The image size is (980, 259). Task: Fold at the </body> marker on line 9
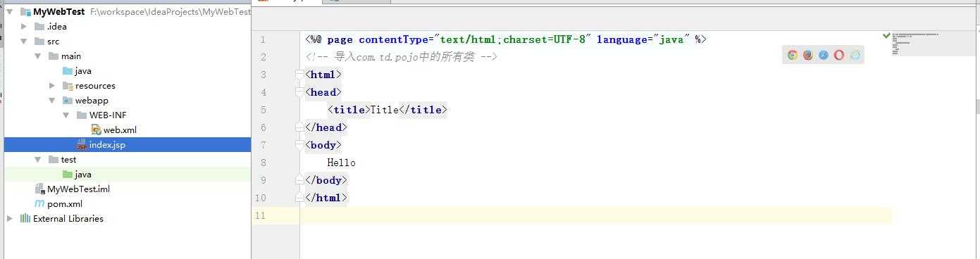(299, 180)
